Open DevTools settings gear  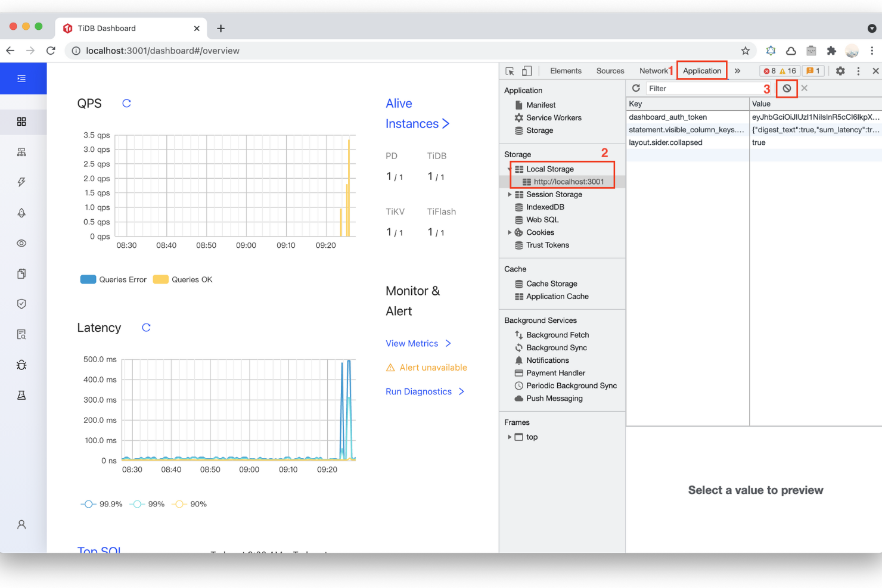coord(840,71)
